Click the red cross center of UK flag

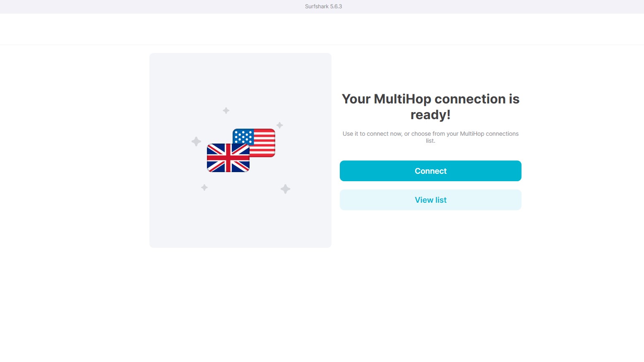coord(228,158)
